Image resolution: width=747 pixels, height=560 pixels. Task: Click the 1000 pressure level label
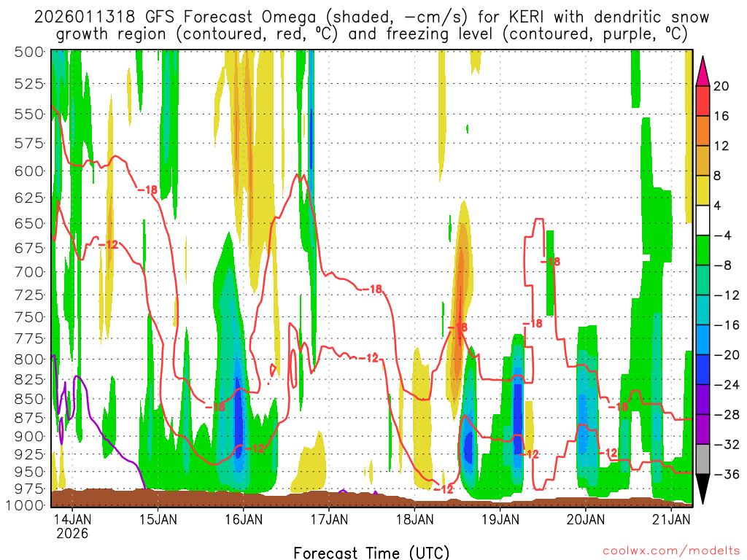[26, 505]
